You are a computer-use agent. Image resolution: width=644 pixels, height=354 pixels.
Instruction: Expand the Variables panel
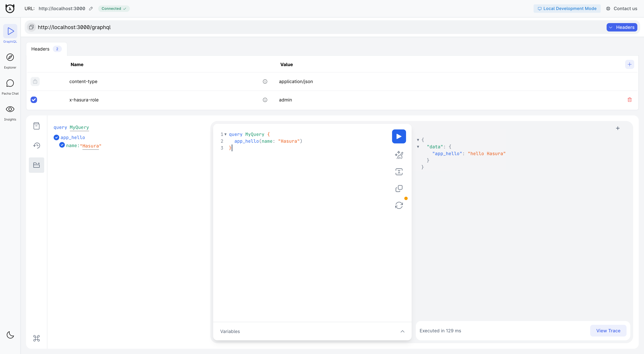(402, 331)
